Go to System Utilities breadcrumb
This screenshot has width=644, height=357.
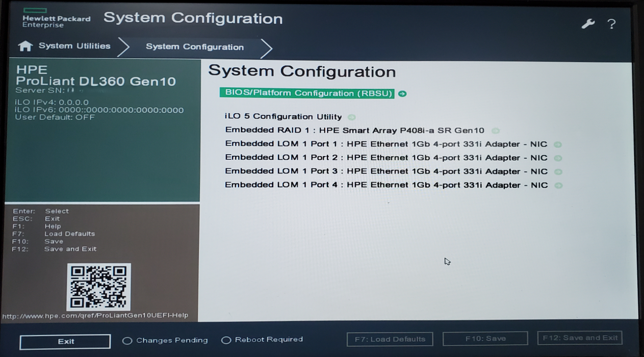(74, 46)
